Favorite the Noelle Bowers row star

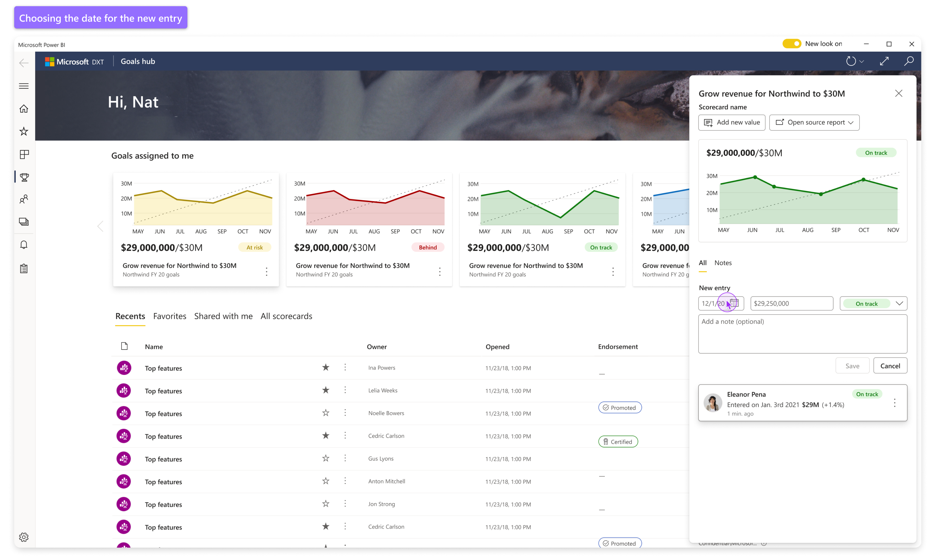(x=326, y=413)
